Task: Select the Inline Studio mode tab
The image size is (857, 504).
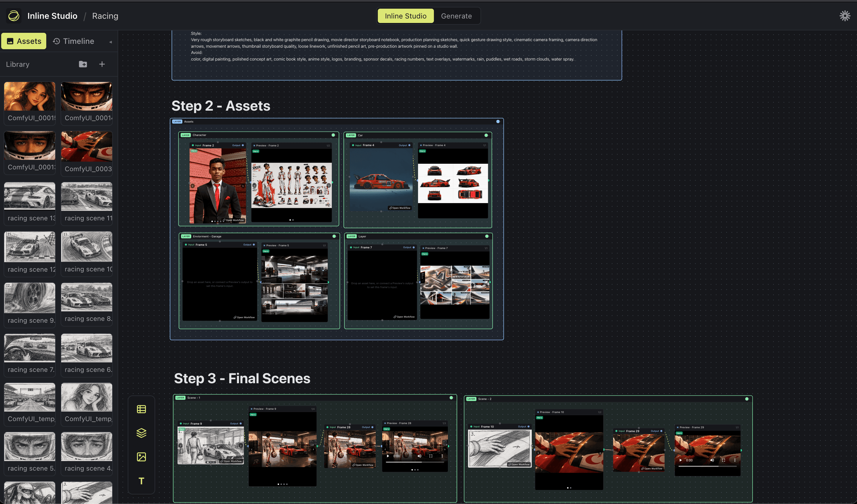Action: click(406, 16)
